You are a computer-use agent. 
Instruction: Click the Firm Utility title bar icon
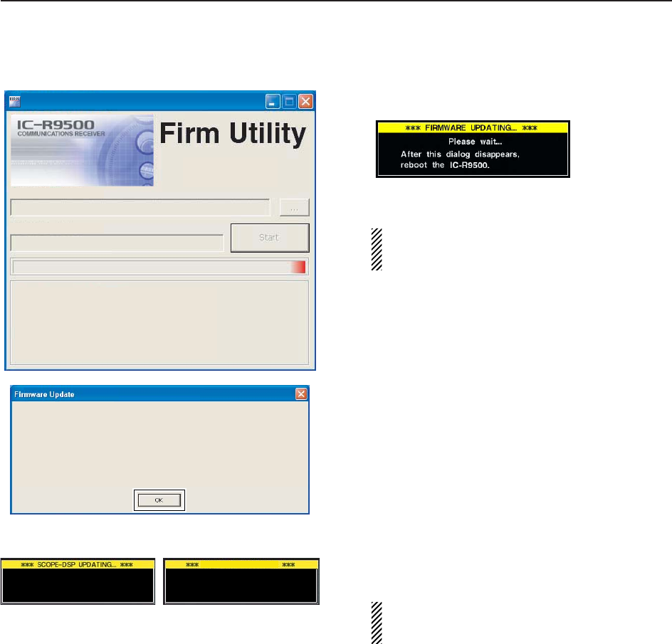point(14,101)
